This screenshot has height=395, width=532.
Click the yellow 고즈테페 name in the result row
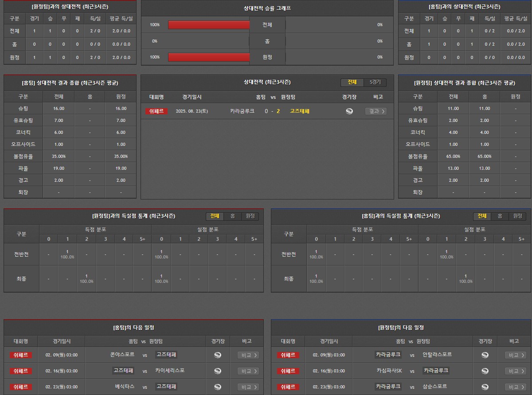point(300,111)
